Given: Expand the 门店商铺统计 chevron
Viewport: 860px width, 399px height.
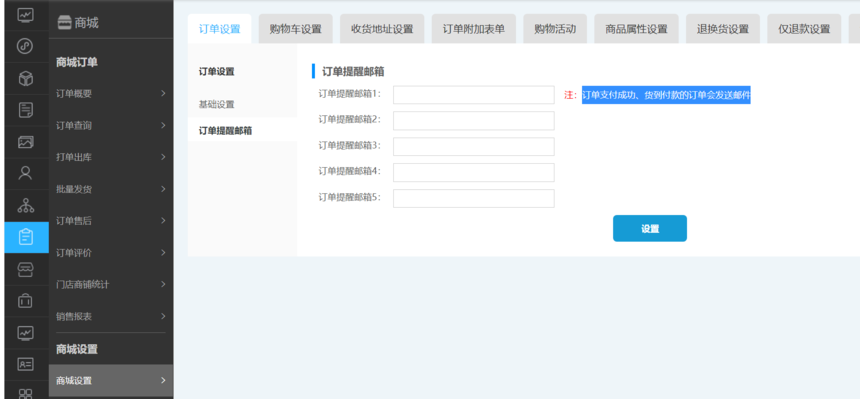Looking at the screenshot, I should (x=163, y=284).
